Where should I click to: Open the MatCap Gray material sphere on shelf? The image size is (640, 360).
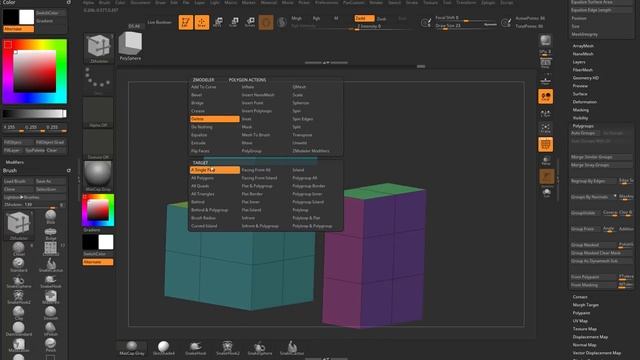(x=98, y=176)
